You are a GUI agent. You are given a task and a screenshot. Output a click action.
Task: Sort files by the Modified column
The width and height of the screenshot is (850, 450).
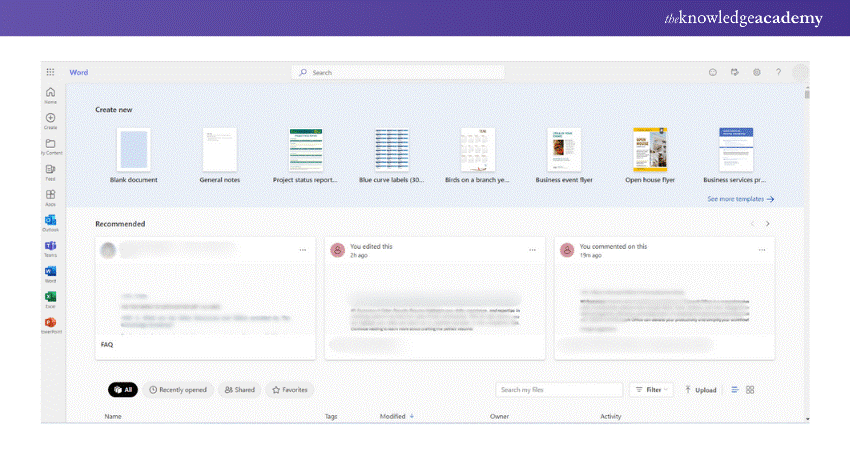[x=396, y=416]
